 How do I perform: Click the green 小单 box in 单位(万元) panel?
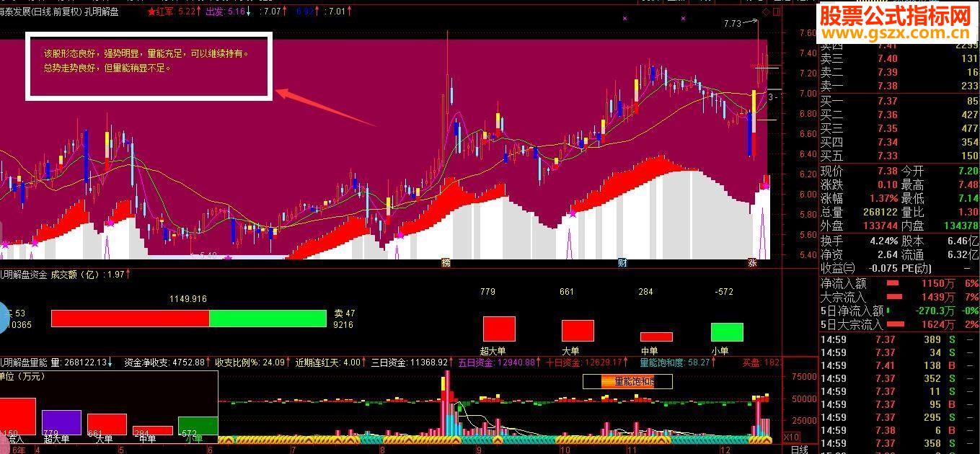[198, 426]
